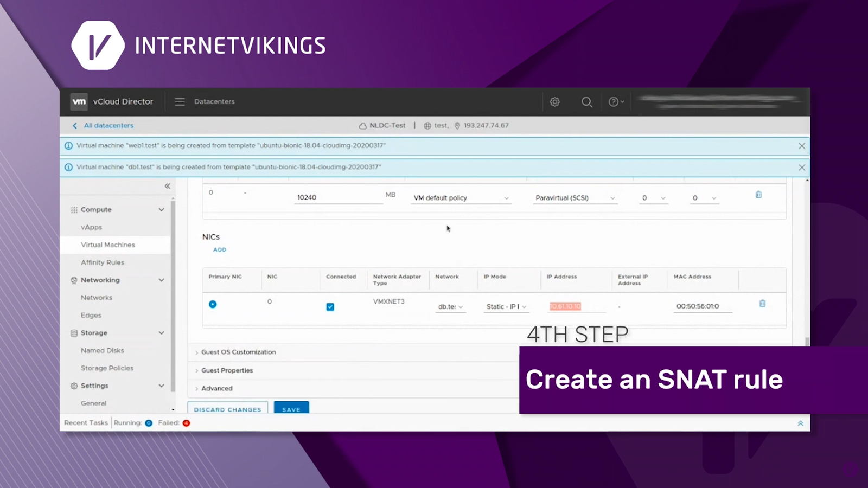Open Virtual Machines in the sidebar

tap(108, 245)
